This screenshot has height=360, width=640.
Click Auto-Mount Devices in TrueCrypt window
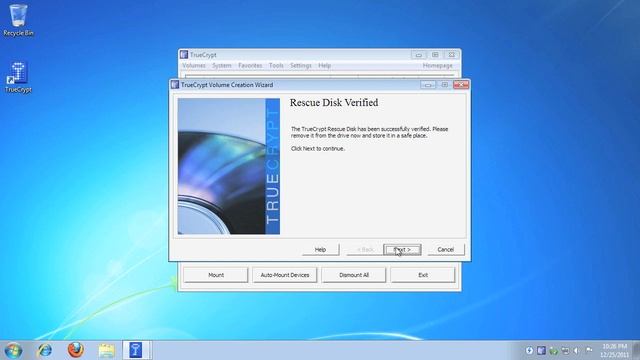click(x=285, y=275)
